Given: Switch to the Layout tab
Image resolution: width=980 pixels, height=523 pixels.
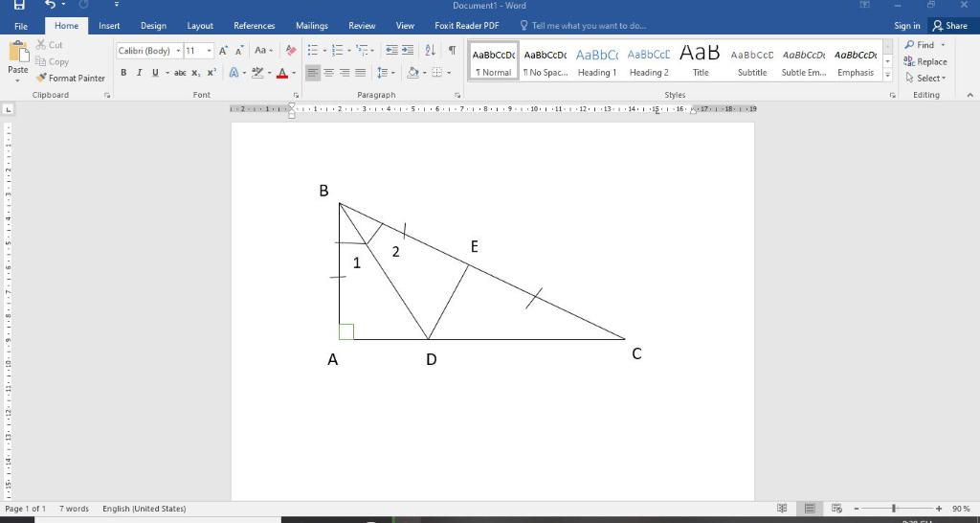Looking at the screenshot, I should pos(200,26).
